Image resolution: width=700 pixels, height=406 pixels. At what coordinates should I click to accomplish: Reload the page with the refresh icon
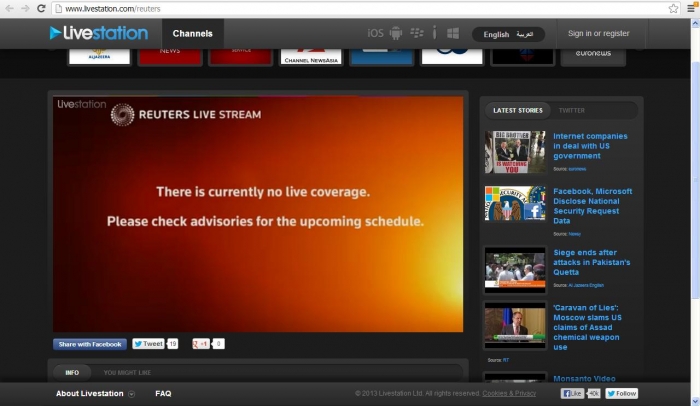(x=42, y=8)
